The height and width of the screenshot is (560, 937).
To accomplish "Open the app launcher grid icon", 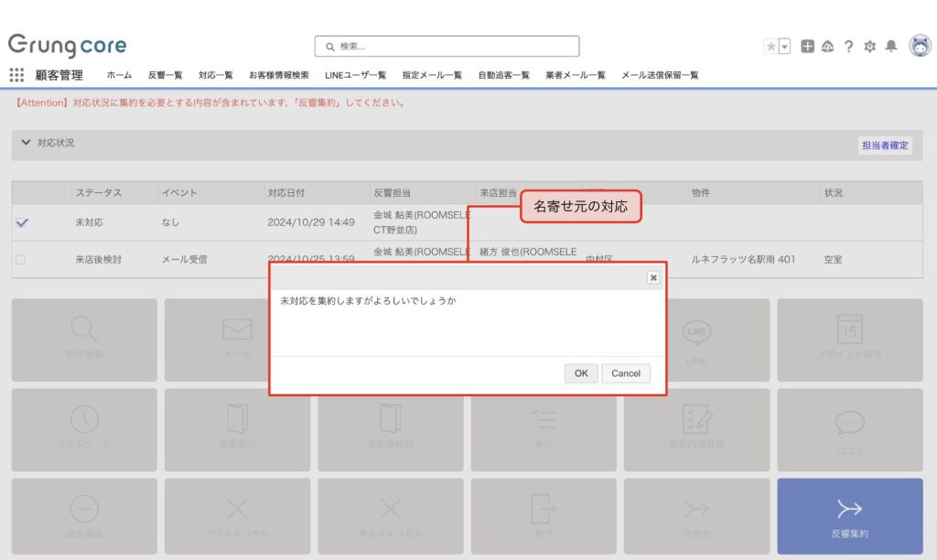I will 16,75.
